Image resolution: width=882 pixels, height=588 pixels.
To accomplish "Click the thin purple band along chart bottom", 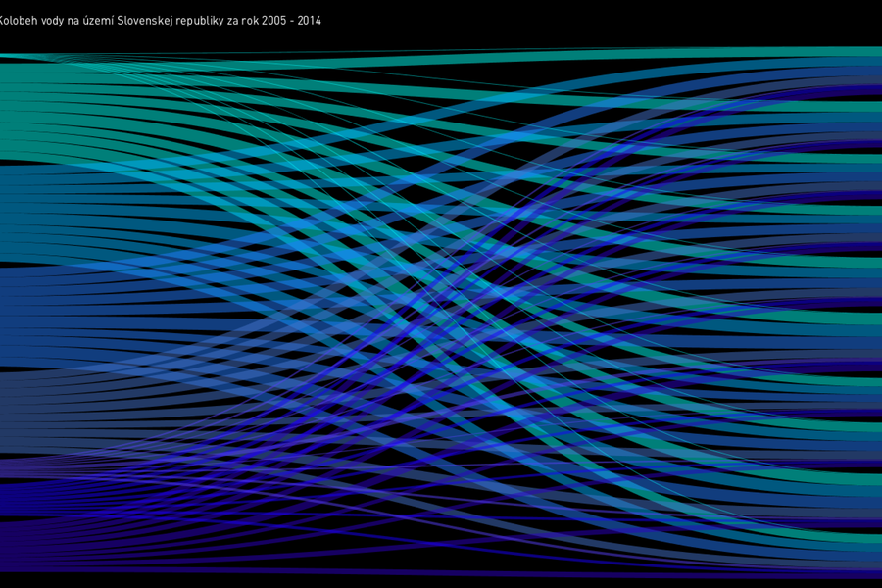I will (x=441, y=572).
